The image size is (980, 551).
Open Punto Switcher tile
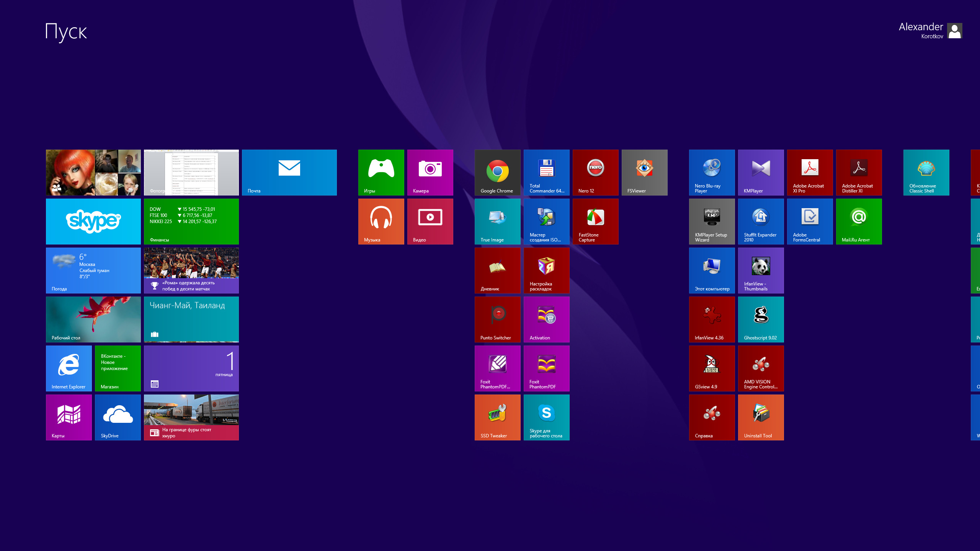(x=497, y=319)
